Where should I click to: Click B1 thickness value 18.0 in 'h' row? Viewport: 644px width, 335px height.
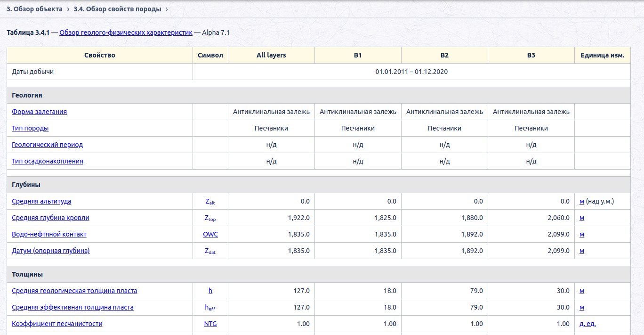click(x=390, y=291)
